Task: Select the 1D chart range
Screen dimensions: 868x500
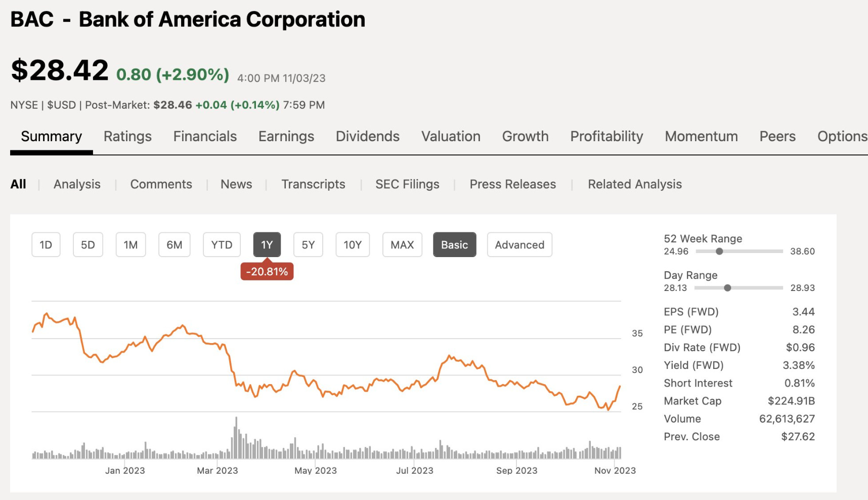Action: tap(46, 245)
